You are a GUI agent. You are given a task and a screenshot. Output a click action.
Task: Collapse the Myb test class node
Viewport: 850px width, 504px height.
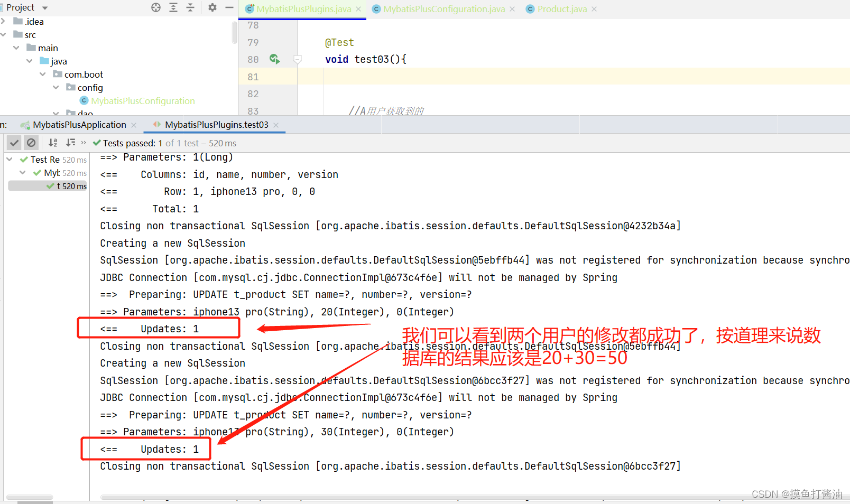[23, 172]
